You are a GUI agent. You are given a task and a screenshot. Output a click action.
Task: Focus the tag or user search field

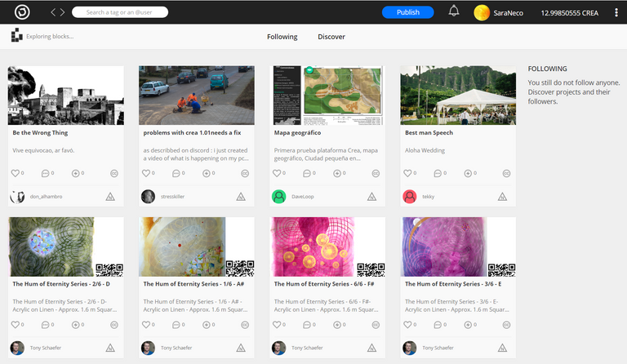coord(119,12)
